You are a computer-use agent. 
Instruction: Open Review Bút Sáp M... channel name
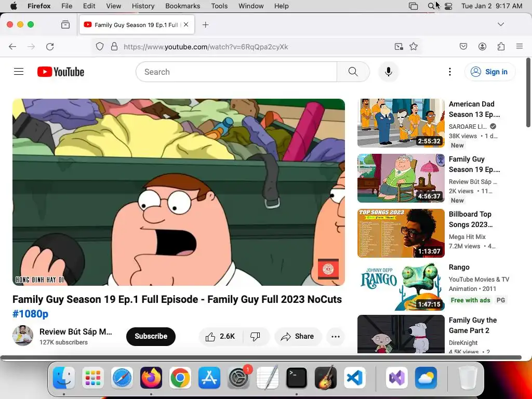76,331
